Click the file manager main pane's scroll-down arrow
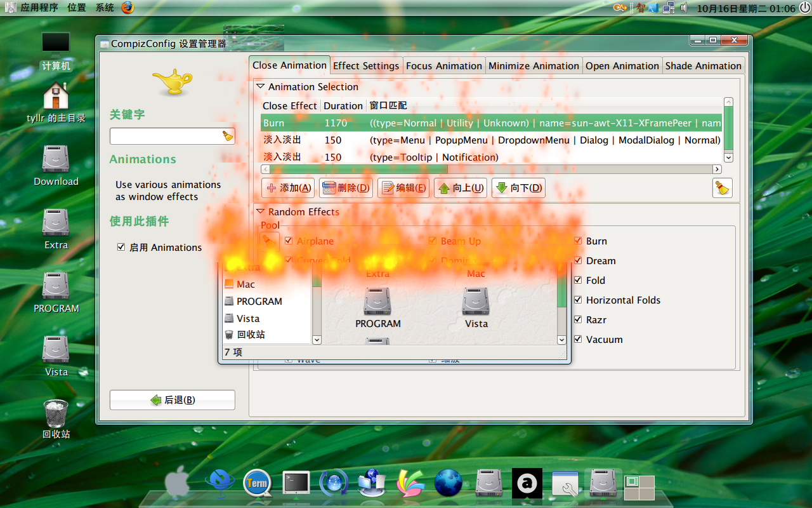This screenshot has width=812, height=508. pos(561,340)
